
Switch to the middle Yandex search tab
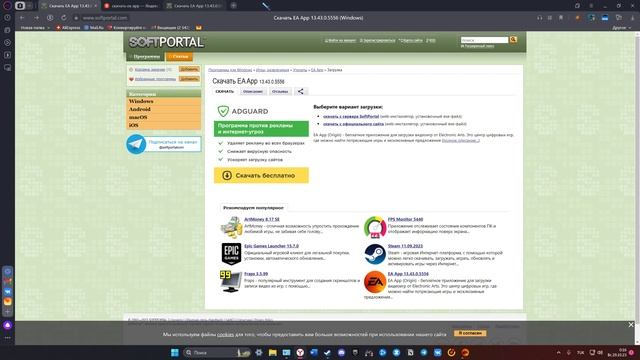click(x=131, y=6)
